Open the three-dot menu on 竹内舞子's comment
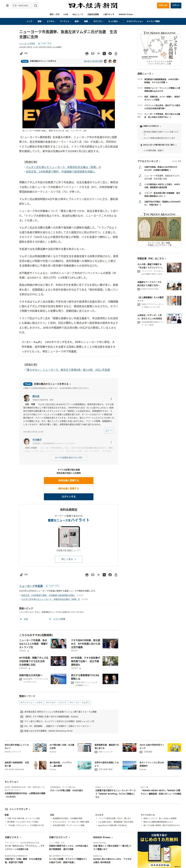Viewport: 186px width, 868px height. (x=111, y=442)
